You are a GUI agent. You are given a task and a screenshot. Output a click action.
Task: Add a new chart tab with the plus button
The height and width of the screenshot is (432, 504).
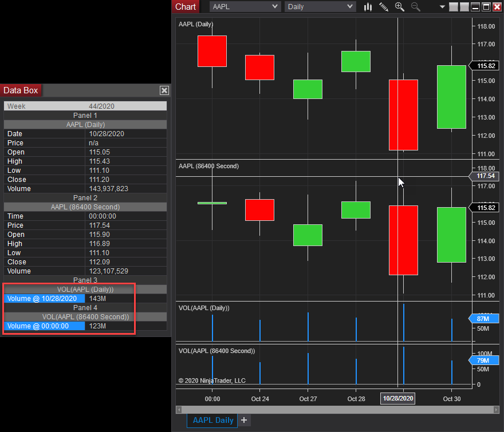[244, 420]
